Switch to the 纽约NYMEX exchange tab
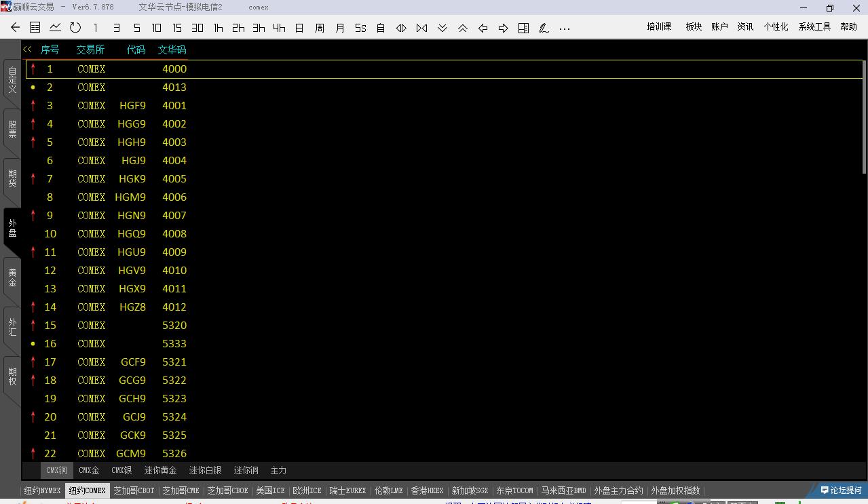The height and width of the screenshot is (504, 868). click(42, 490)
